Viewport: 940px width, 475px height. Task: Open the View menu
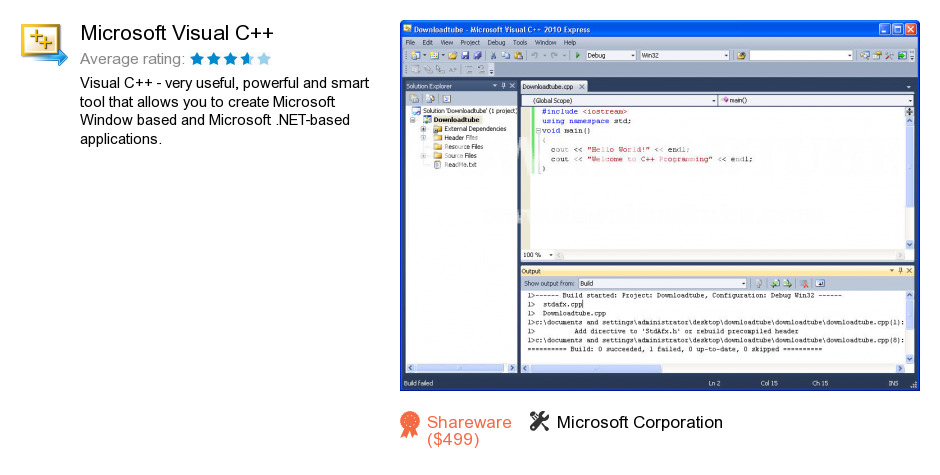[447, 43]
